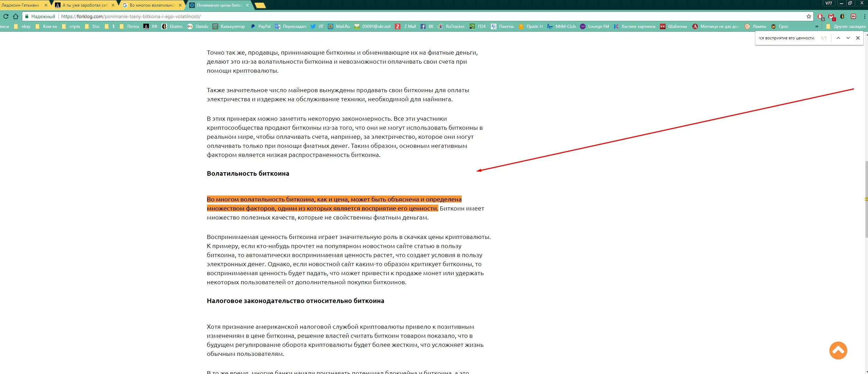Click the secure lock icon in address bar
The image size is (868, 374).
27,16
